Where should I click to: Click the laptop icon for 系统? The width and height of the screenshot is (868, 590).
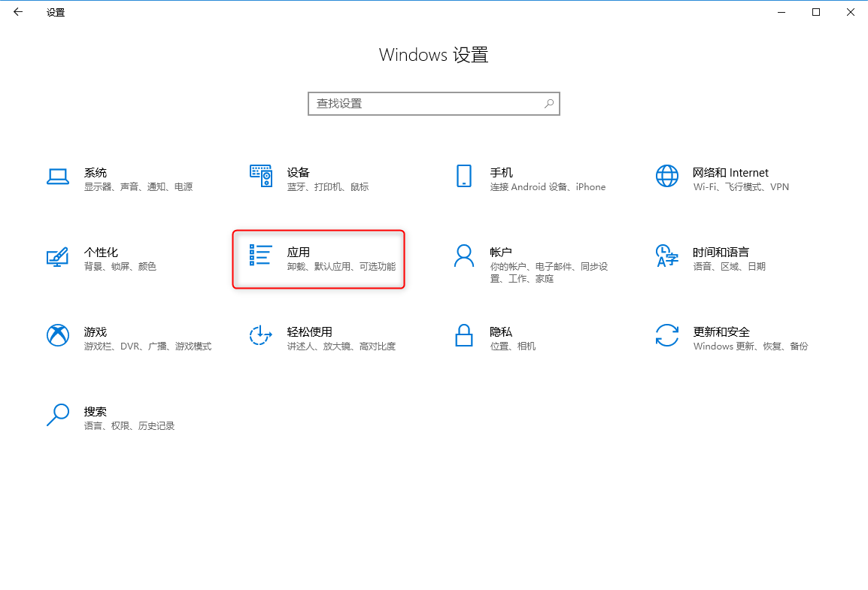[58, 177]
